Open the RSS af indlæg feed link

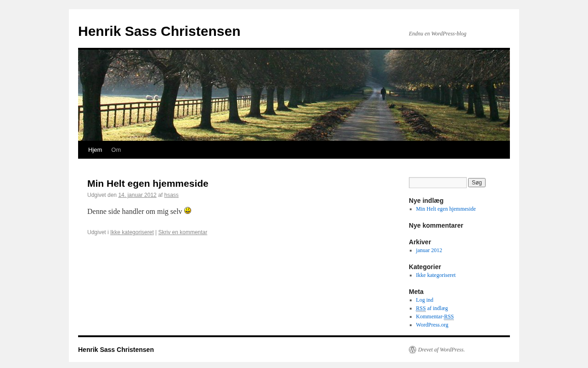point(432,308)
